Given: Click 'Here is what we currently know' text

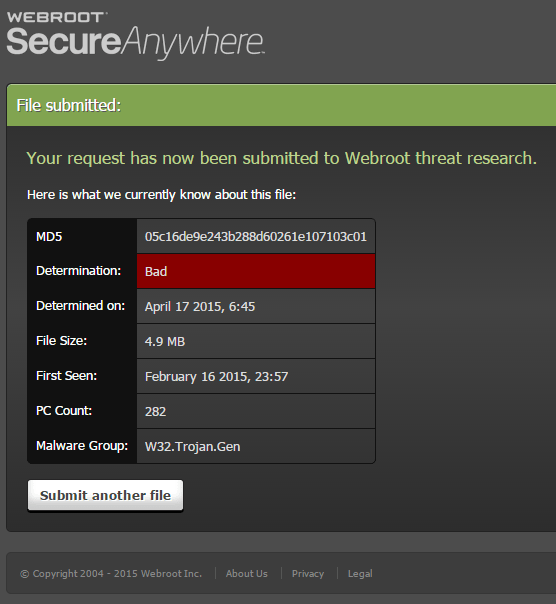Looking at the screenshot, I should pos(161,195).
